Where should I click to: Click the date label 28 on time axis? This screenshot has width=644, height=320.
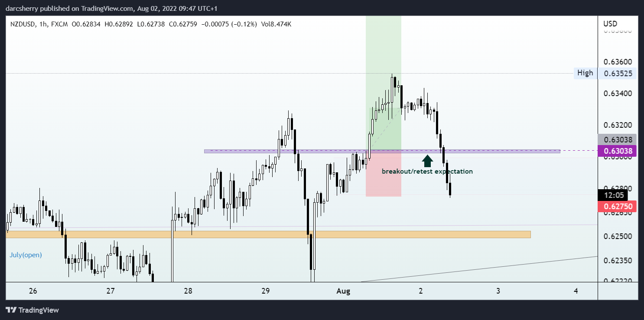(x=188, y=291)
